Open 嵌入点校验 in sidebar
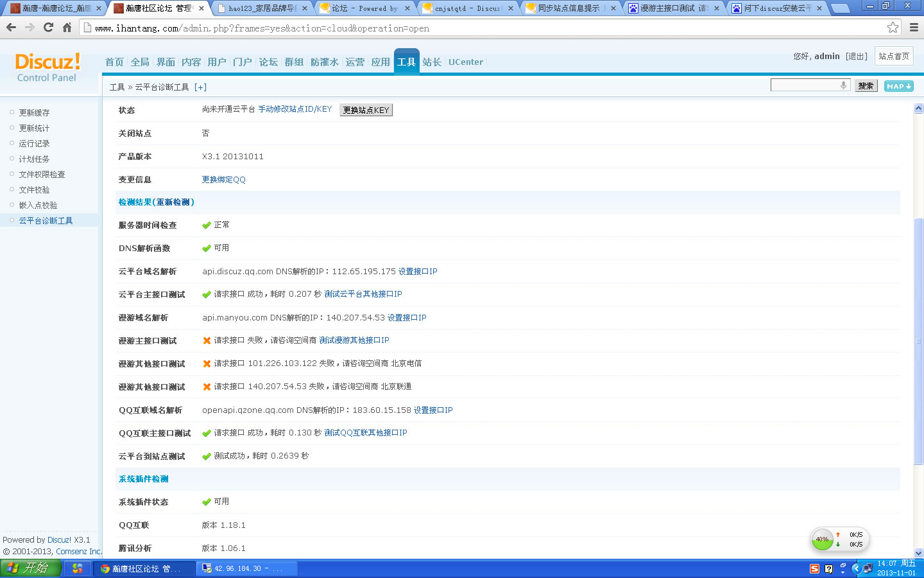 [38, 205]
